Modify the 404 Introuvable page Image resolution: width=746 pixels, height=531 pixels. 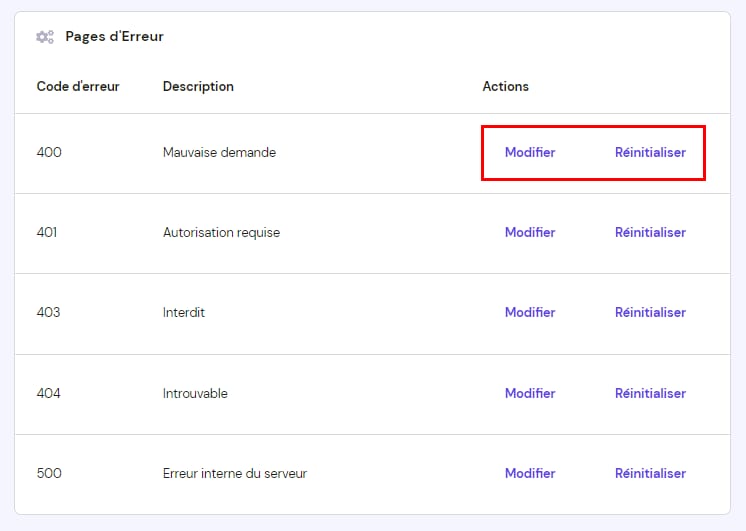tap(529, 394)
